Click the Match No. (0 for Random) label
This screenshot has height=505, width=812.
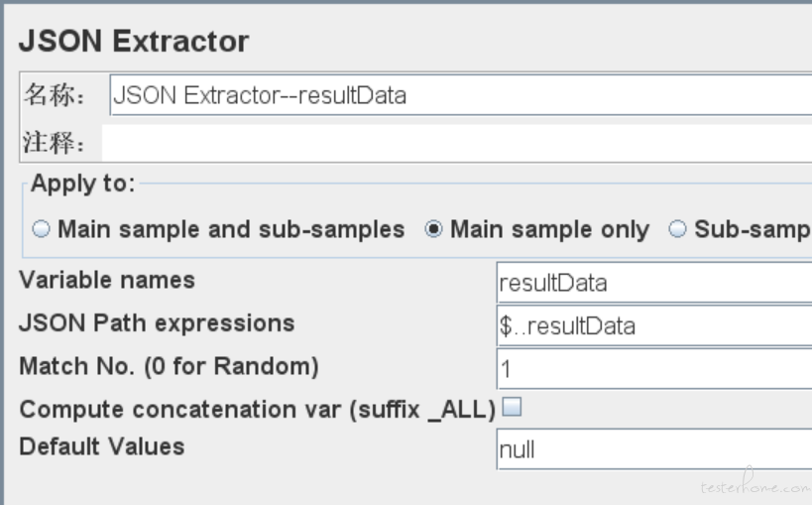pyautogui.click(x=169, y=366)
